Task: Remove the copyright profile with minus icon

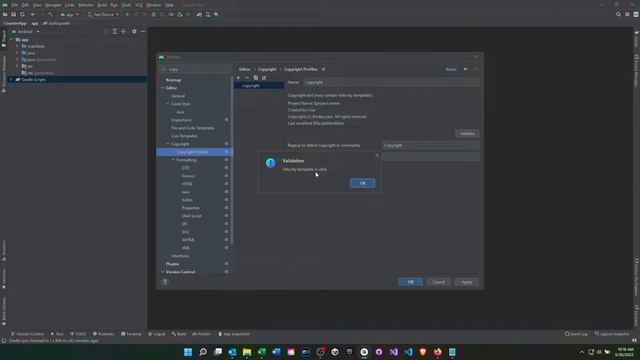Action: point(247,78)
